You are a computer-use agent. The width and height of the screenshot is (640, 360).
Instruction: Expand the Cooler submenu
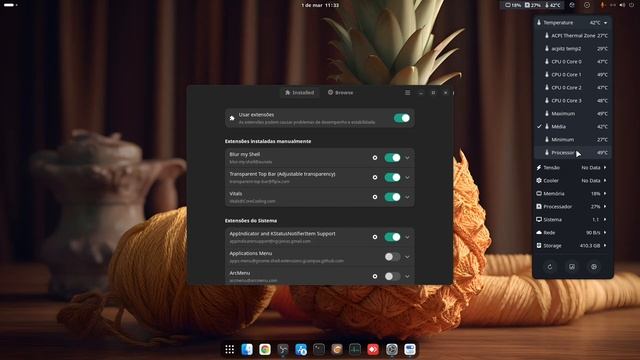tap(572, 180)
